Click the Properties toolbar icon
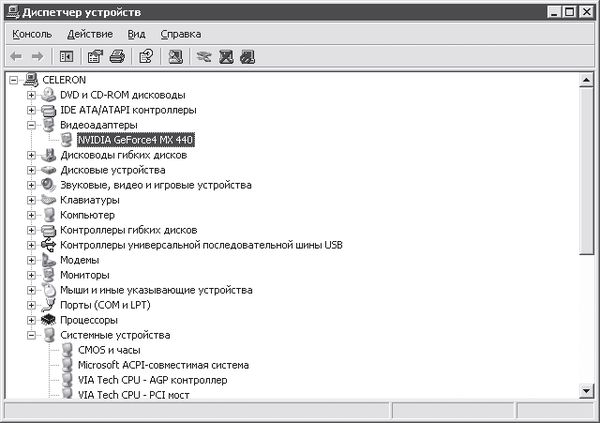 coord(96,56)
